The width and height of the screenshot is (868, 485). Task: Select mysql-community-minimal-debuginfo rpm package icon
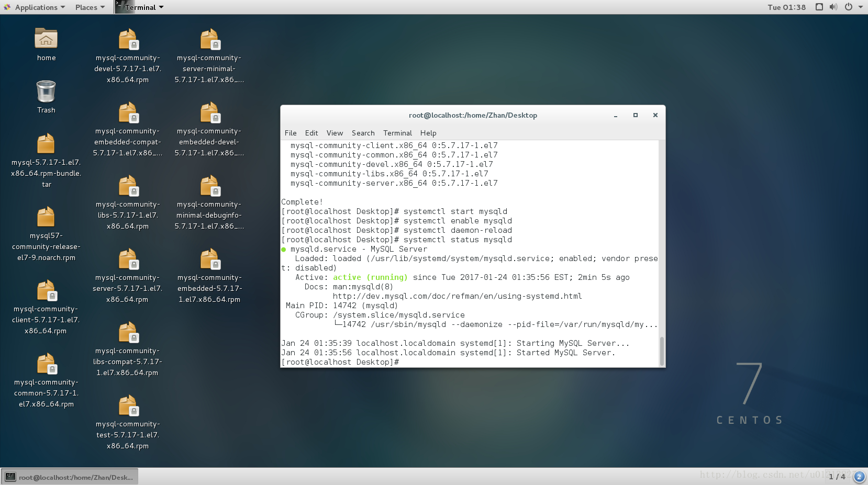(209, 186)
